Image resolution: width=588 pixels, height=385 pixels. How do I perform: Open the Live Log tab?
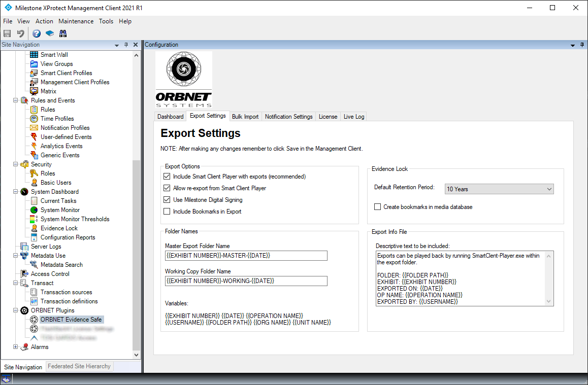pos(354,117)
